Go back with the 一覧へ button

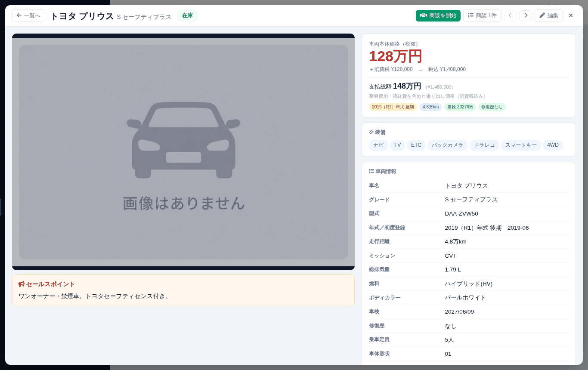pyautogui.click(x=28, y=15)
